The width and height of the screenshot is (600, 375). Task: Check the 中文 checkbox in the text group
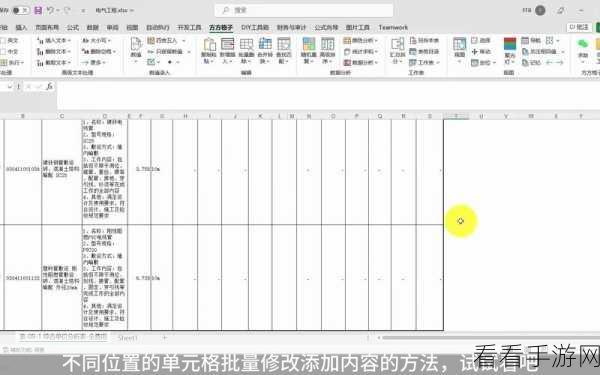pos(3,51)
